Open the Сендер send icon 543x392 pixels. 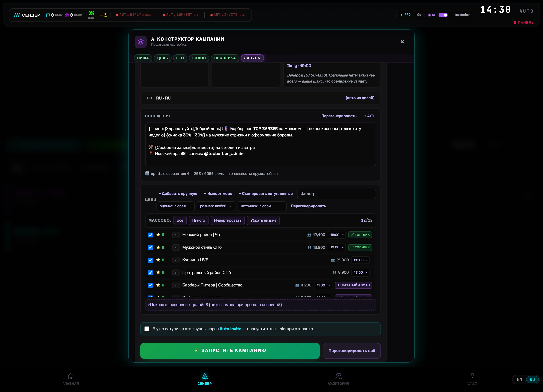(204, 376)
